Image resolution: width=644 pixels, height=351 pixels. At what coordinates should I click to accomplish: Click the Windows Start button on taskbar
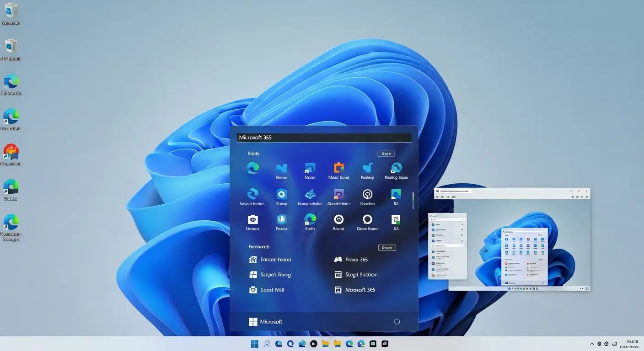coord(255,344)
